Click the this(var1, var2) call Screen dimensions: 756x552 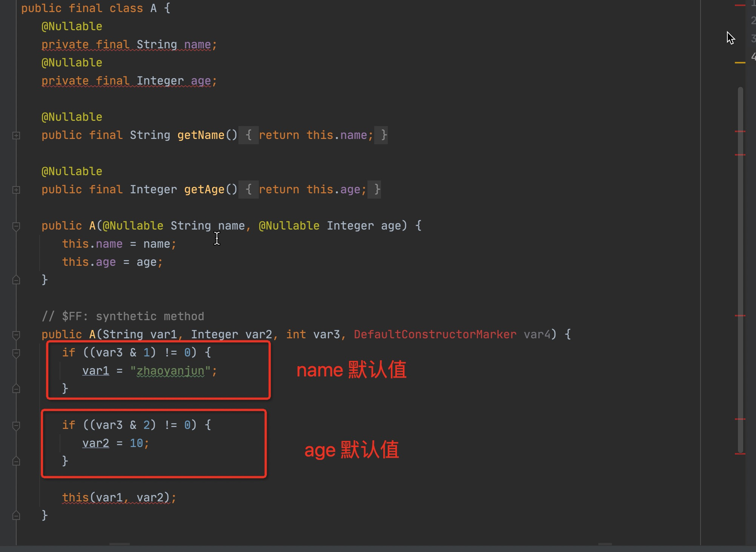click(118, 498)
